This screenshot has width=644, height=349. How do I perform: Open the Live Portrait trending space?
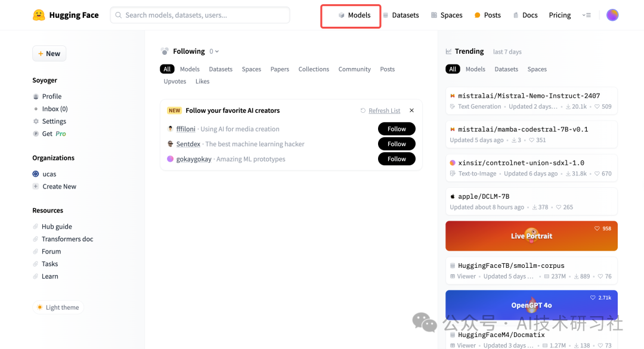[531, 236]
